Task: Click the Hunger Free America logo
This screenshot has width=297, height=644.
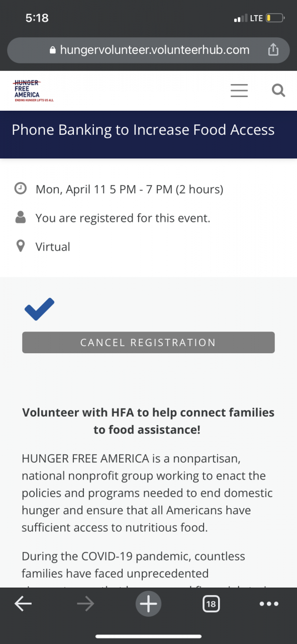Action: click(34, 91)
